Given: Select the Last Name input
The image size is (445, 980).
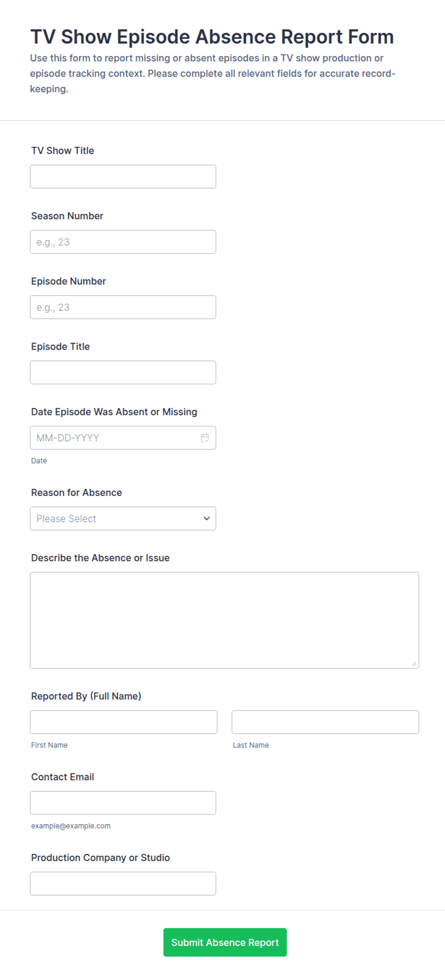Looking at the screenshot, I should click(325, 722).
